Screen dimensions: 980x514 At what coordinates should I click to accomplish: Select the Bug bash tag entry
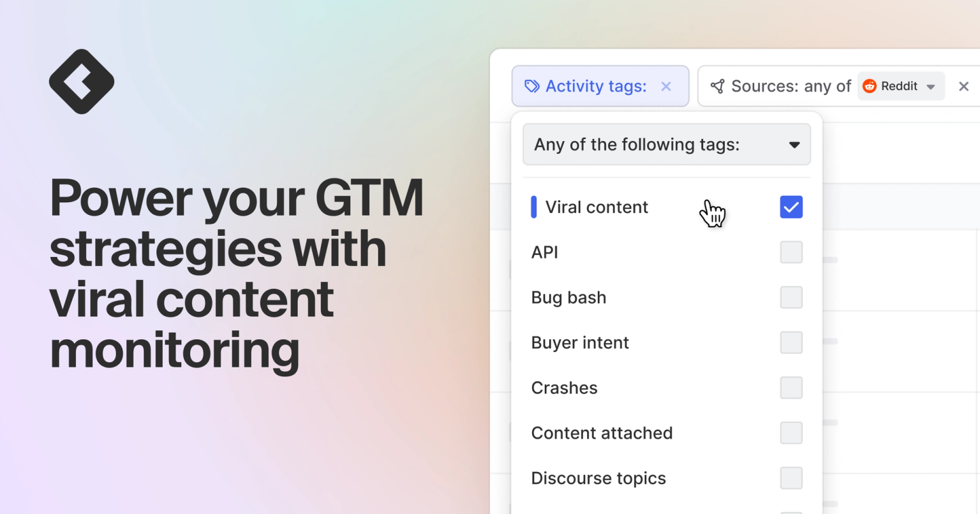[x=568, y=297]
